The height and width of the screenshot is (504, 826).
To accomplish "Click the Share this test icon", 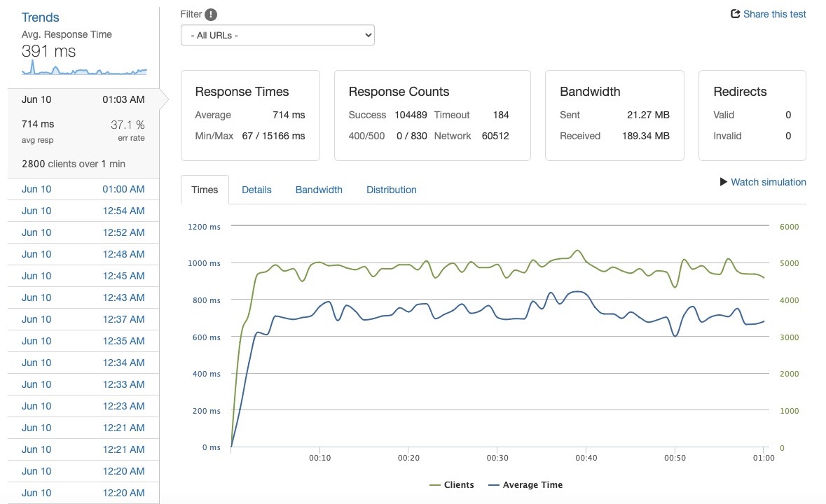I will [x=736, y=14].
